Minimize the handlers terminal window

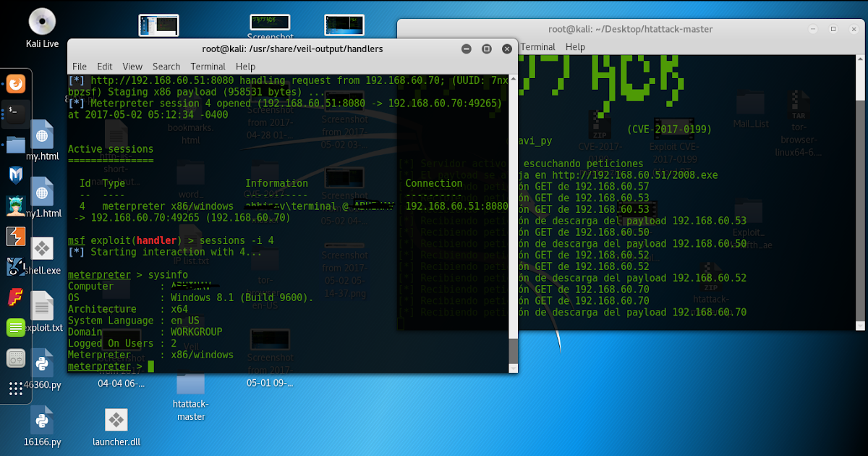tap(467, 48)
